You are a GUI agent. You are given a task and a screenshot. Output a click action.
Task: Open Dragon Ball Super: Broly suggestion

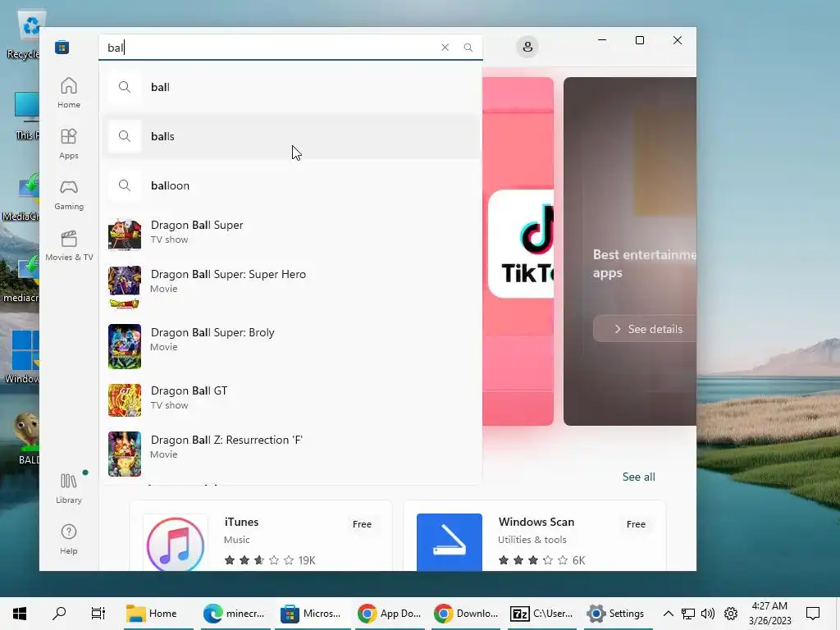291,345
